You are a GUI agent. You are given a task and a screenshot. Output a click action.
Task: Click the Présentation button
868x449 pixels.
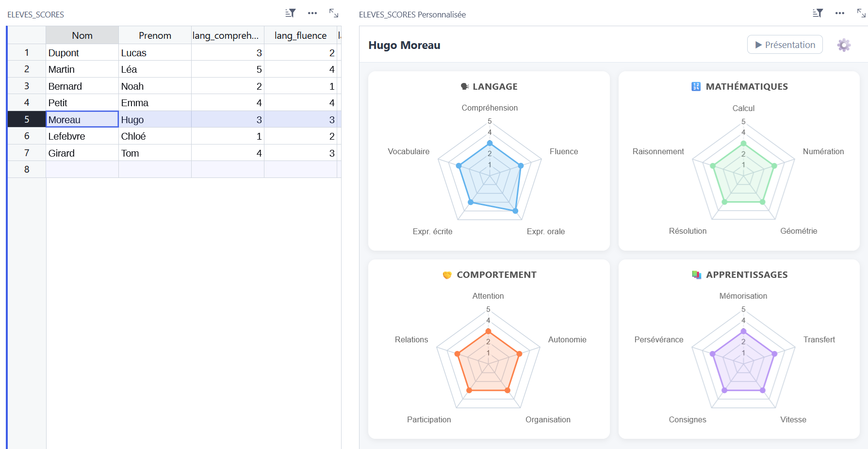pyautogui.click(x=785, y=45)
